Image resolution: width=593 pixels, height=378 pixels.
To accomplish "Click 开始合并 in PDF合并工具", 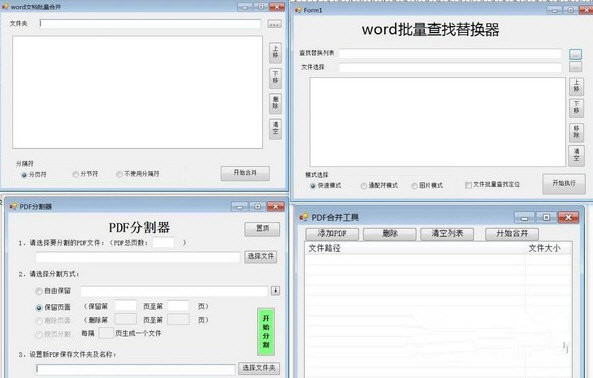I will point(512,234).
